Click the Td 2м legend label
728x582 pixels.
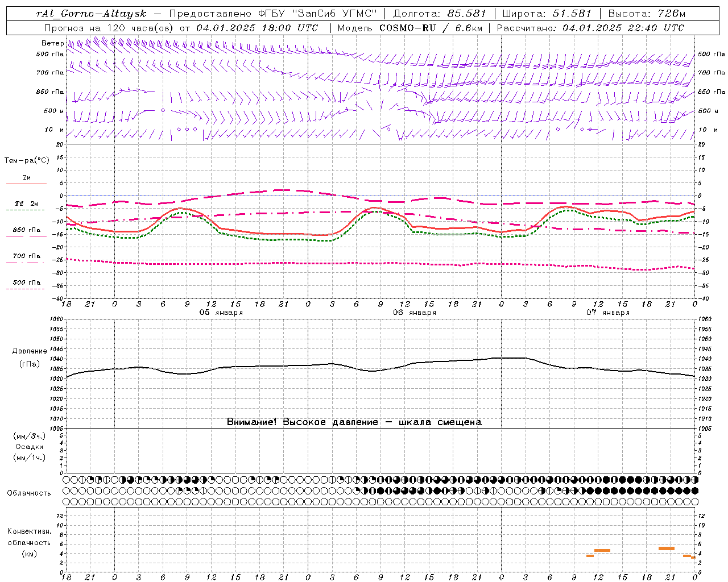[x=26, y=203]
